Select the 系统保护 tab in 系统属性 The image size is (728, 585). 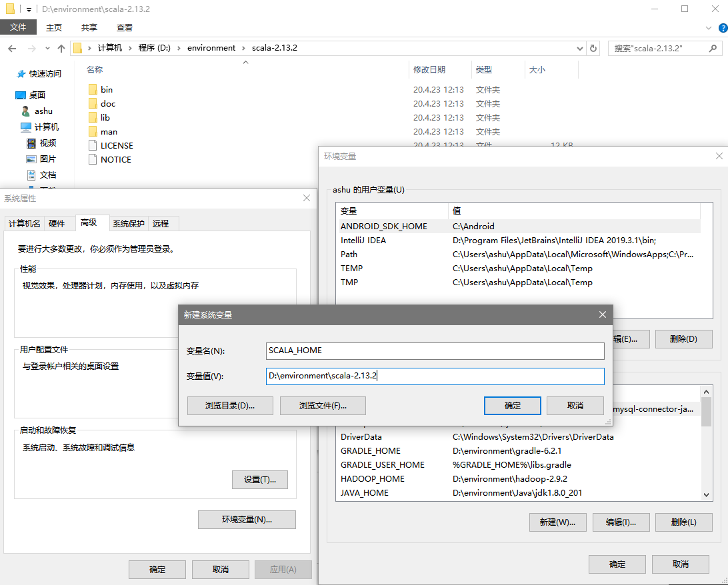coord(128,223)
